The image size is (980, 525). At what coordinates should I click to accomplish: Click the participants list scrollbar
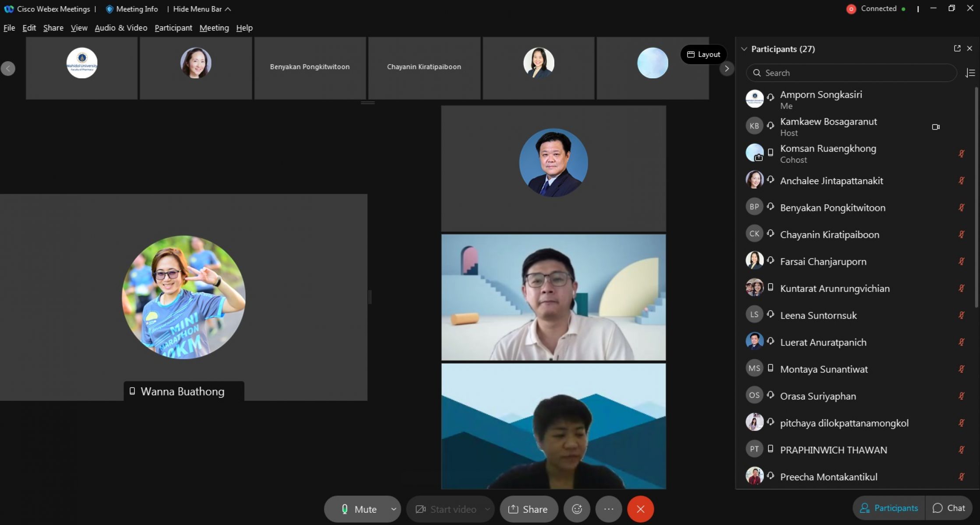click(x=977, y=197)
